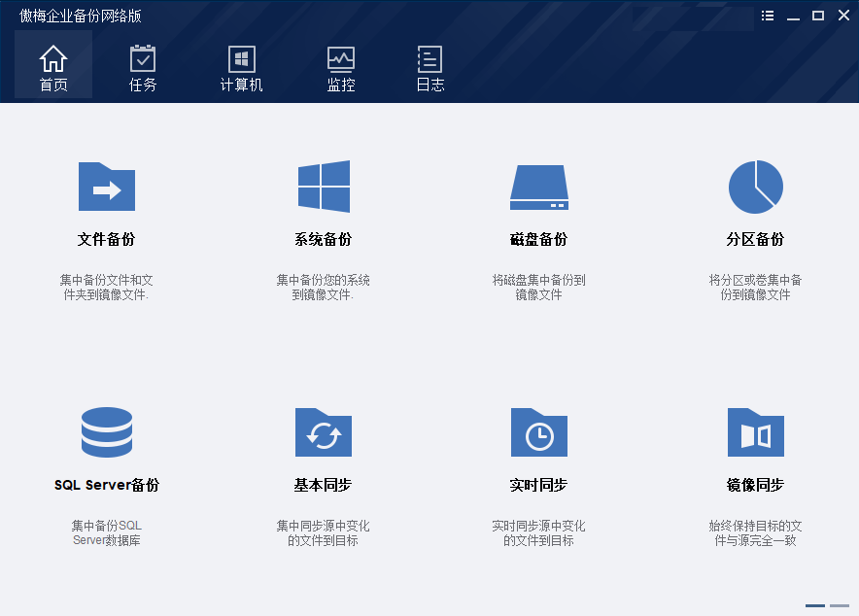The image size is (859, 616).
Task: Close the 傲梅企业备份网络版 window
Action: coord(843,16)
